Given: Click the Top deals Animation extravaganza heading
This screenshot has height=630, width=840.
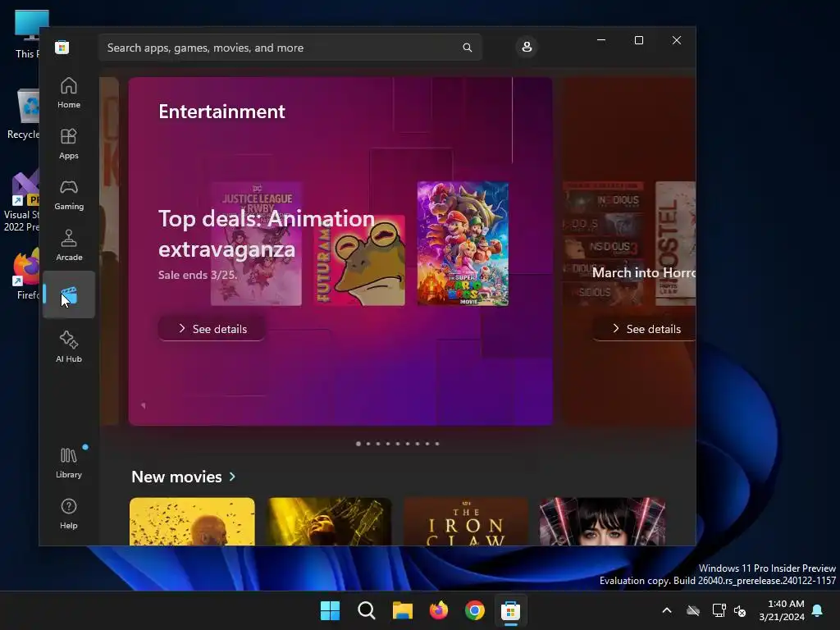Looking at the screenshot, I should pos(267,234).
